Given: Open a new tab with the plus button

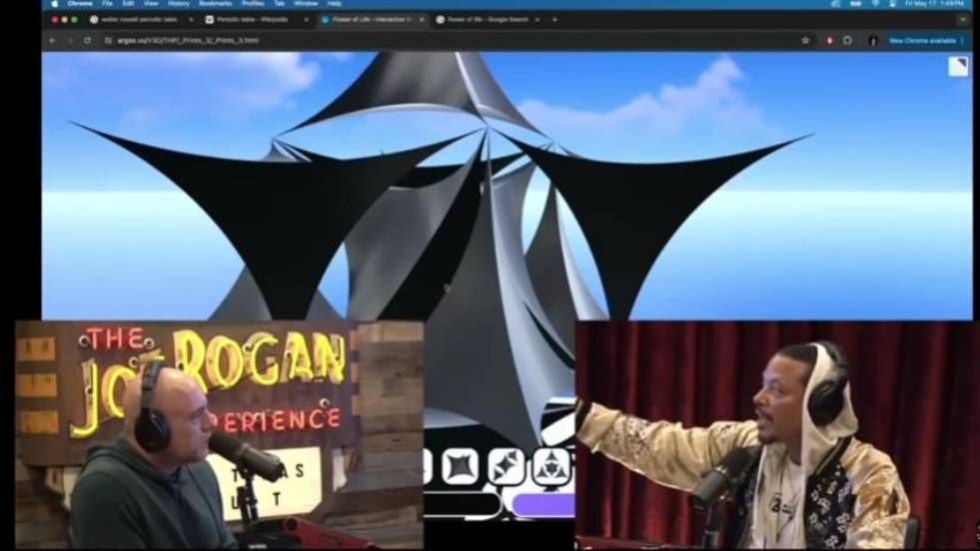Looking at the screenshot, I should point(554,20).
